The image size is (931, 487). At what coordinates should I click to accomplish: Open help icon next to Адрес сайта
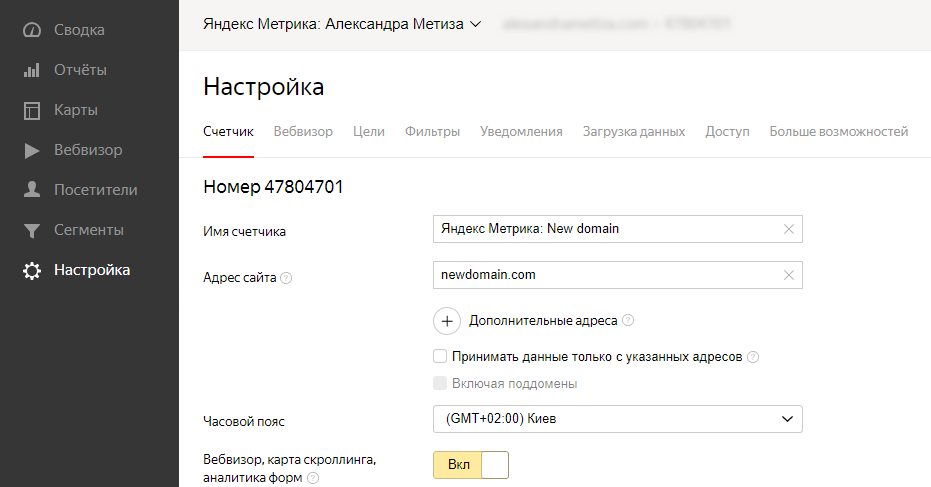coord(286,278)
